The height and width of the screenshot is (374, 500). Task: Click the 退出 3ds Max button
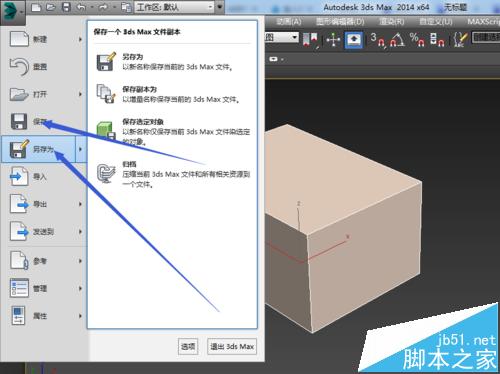coord(232,347)
